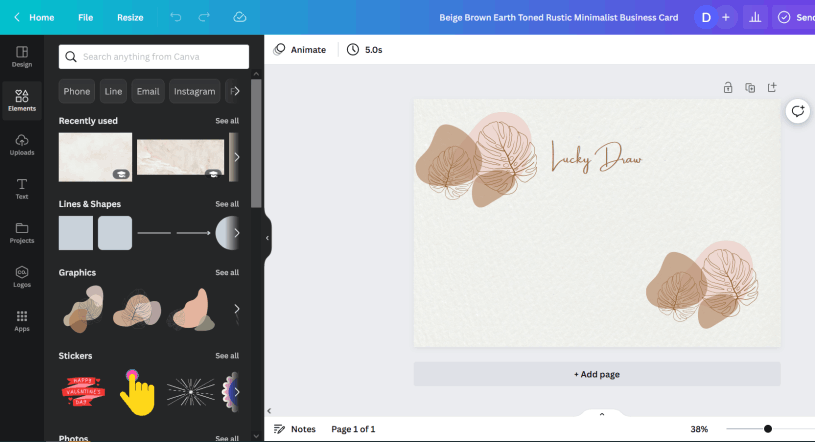Image resolution: width=815 pixels, height=442 pixels.
Task: Show more Stickers arrow
Action: click(236, 392)
